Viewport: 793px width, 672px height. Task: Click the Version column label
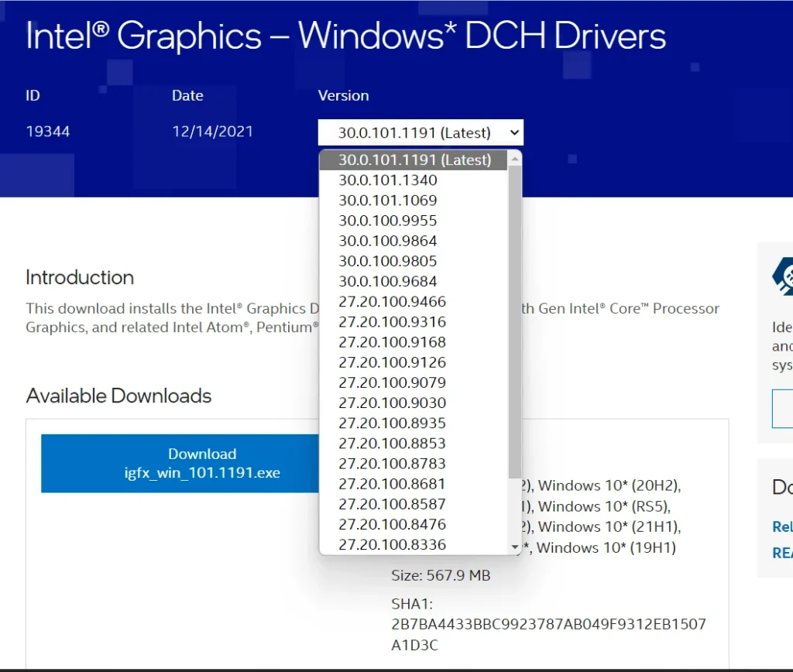pyautogui.click(x=343, y=95)
